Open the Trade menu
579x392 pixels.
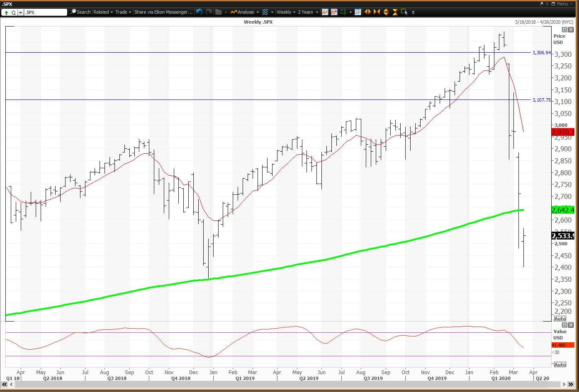tap(122, 12)
